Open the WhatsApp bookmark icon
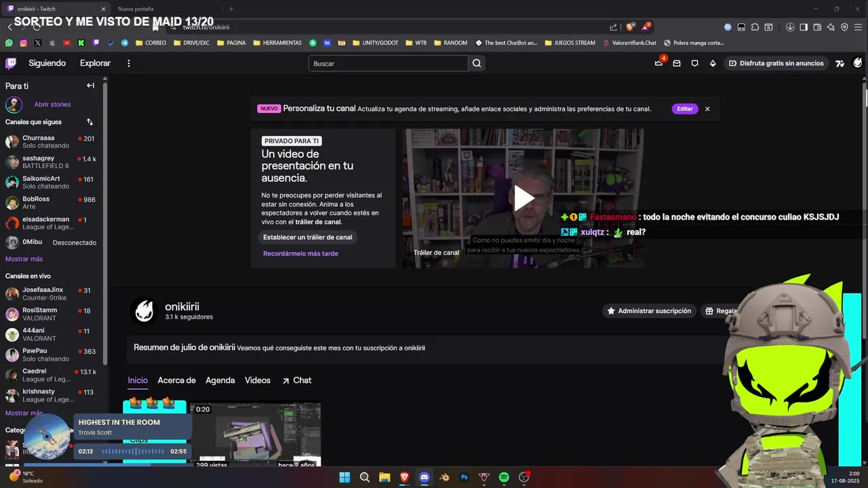The width and height of the screenshot is (868, 488). [9, 43]
